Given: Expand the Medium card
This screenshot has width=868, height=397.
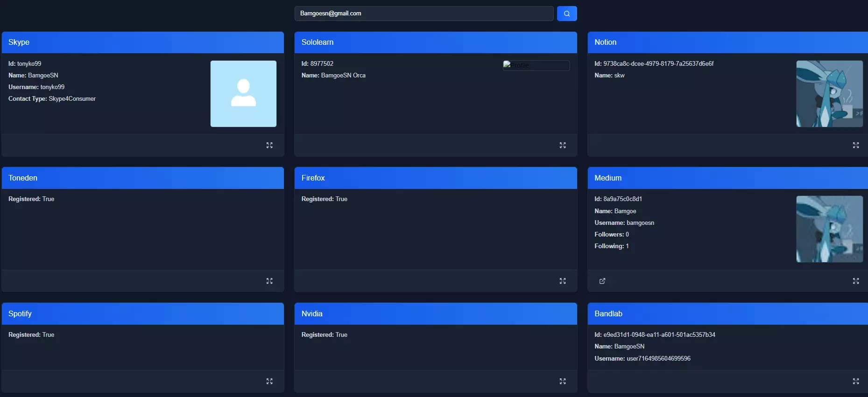Looking at the screenshot, I should pos(856,281).
